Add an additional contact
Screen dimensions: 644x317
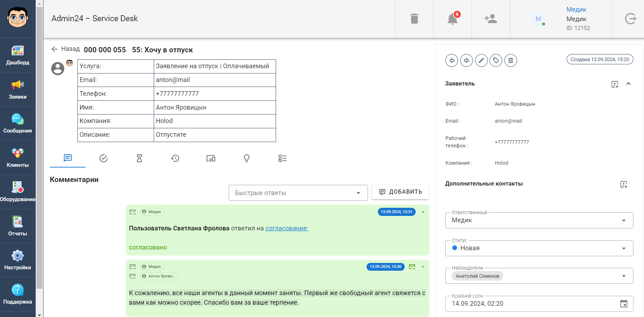(x=623, y=184)
